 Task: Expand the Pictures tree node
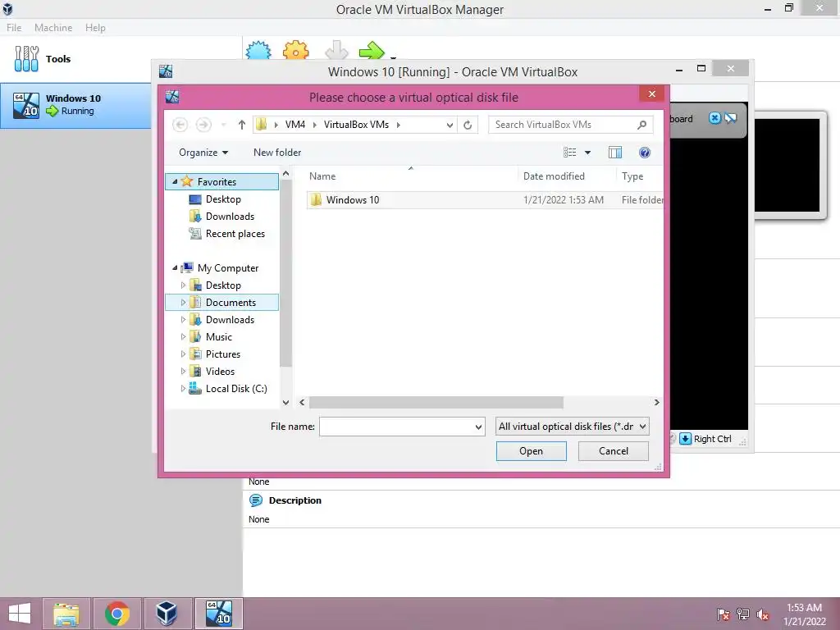183,354
